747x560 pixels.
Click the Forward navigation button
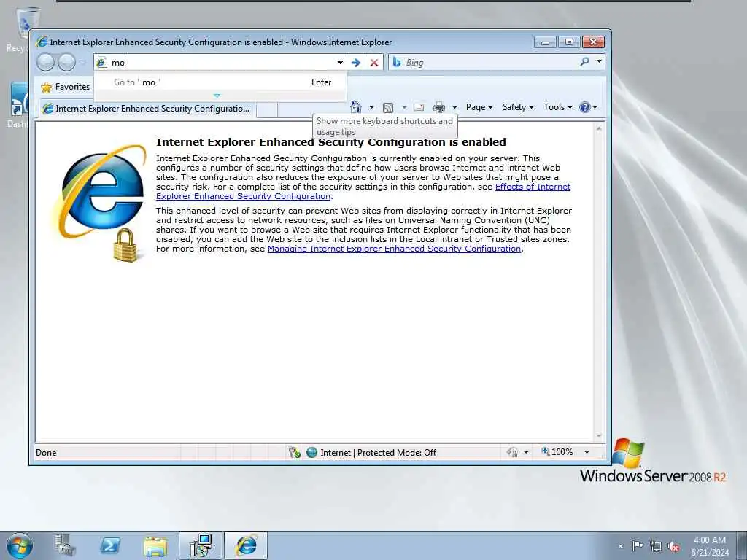click(x=66, y=63)
